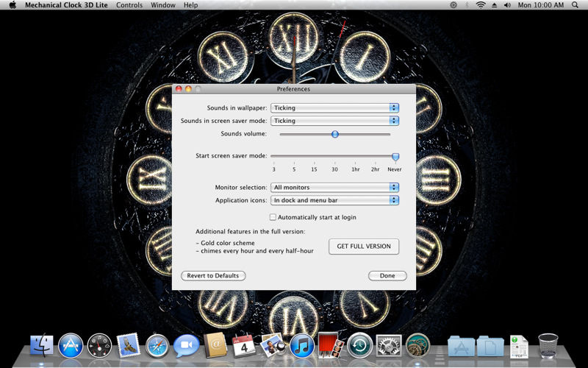
Task: Click the '2hr' tick label
Action: [x=376, y=169]
